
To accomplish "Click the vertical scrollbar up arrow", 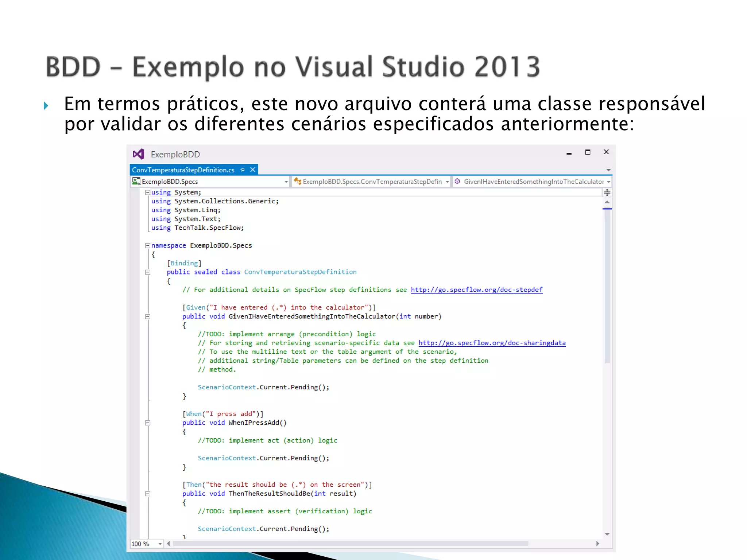I will (x=607, y=202).
